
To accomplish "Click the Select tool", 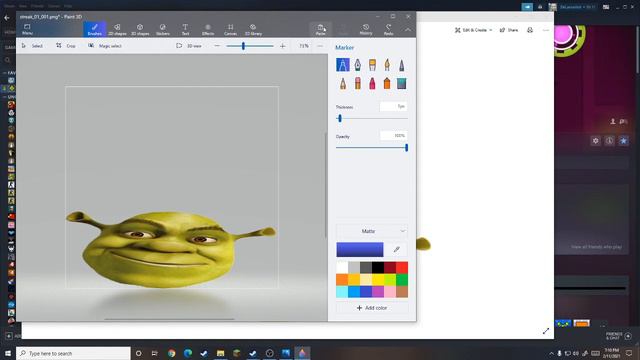I will click(32, 46).
